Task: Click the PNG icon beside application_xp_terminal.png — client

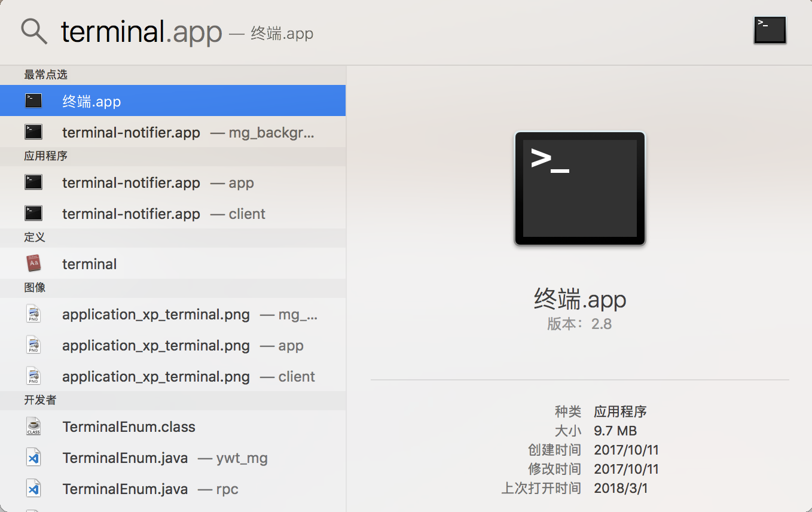Action: point(33,375)
